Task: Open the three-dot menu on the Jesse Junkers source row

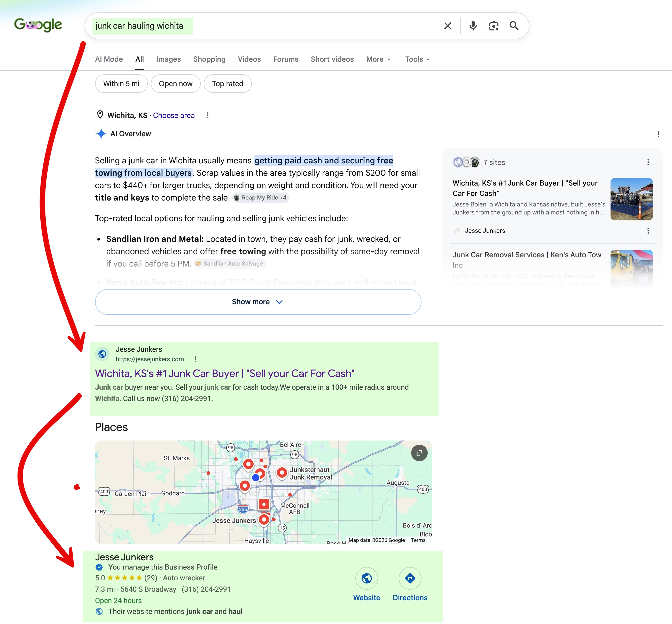Action: pyautogui.click(x=648, y=231)
